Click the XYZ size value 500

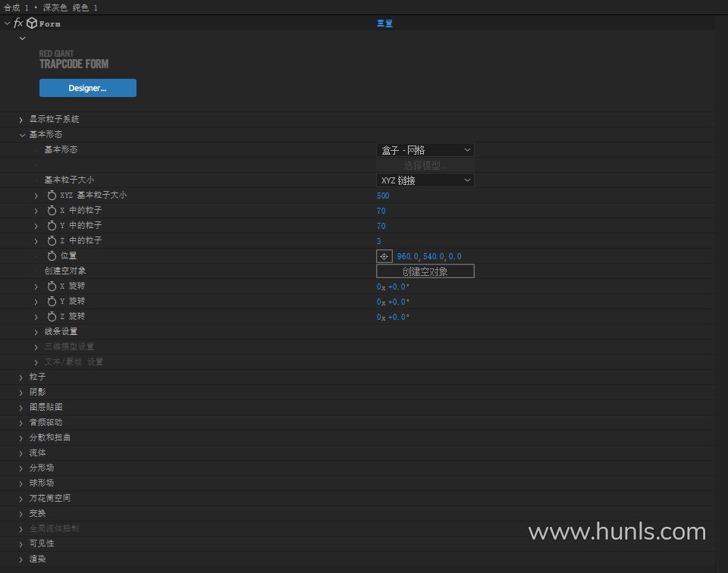tap(383, 196)
